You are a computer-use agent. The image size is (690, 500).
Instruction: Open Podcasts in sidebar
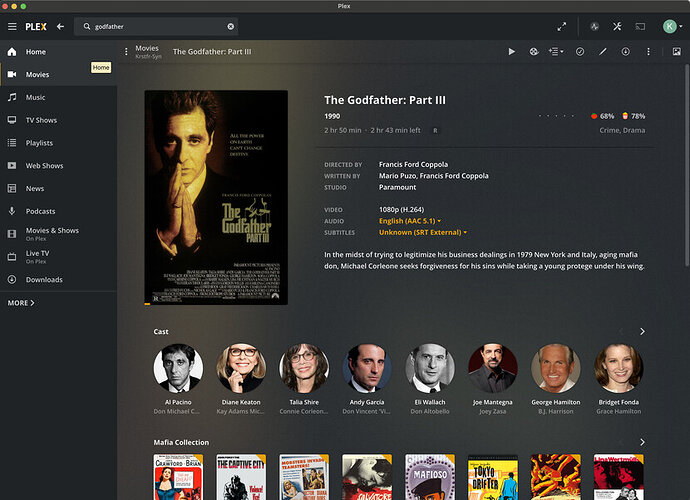pyautogui.click(x=59, y=211)
